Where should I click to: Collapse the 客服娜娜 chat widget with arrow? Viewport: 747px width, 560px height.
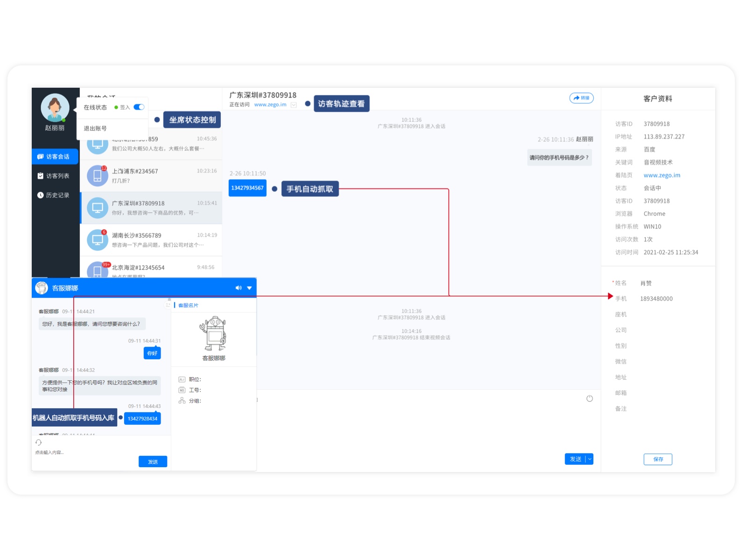pos(249,288)
